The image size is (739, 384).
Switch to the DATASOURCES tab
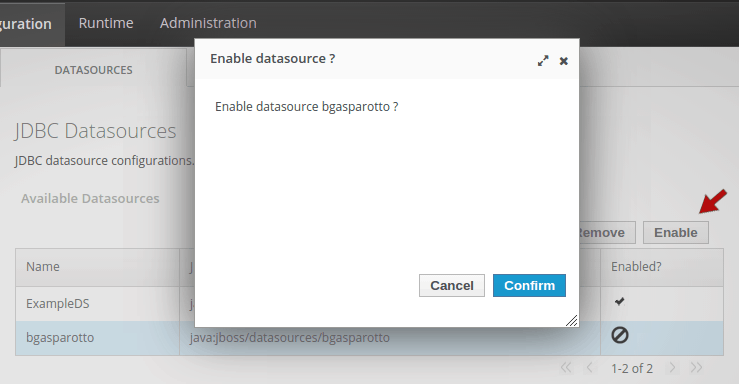click(93, 70)
